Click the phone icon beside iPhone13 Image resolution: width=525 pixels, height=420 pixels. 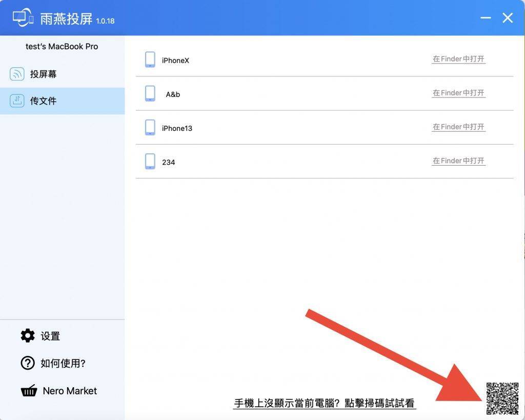click(x=150, y=128)
